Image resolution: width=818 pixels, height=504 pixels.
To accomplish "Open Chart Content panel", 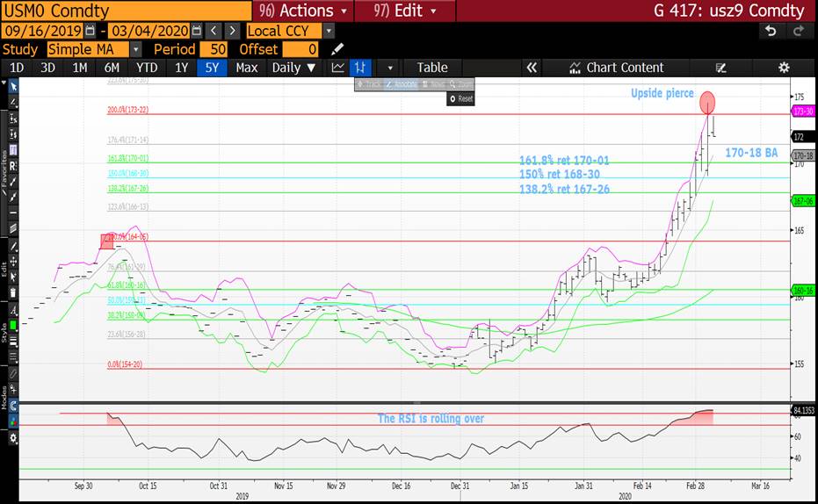I will pos(617,68).
